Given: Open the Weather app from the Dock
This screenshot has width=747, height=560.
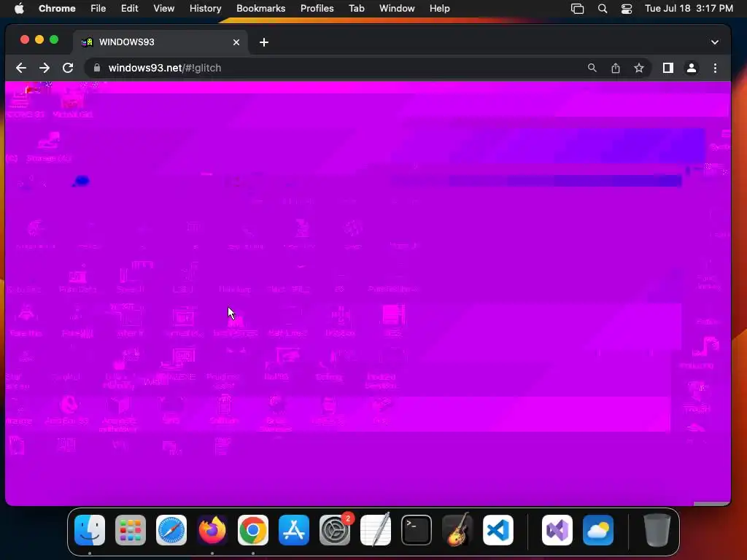Looking at the screenshot, I should (x=598, y=530).
